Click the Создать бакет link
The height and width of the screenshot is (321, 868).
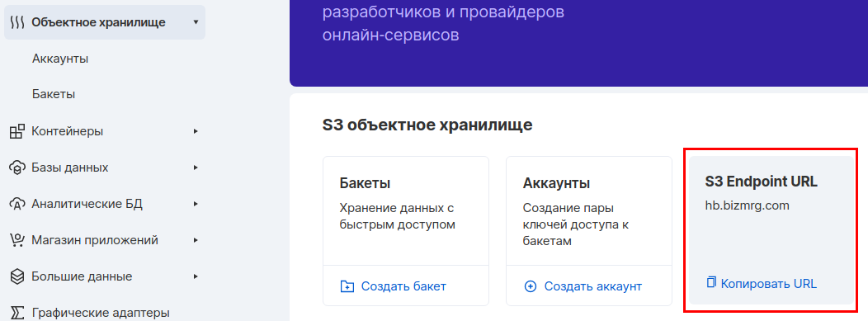(x=403, y=286)
